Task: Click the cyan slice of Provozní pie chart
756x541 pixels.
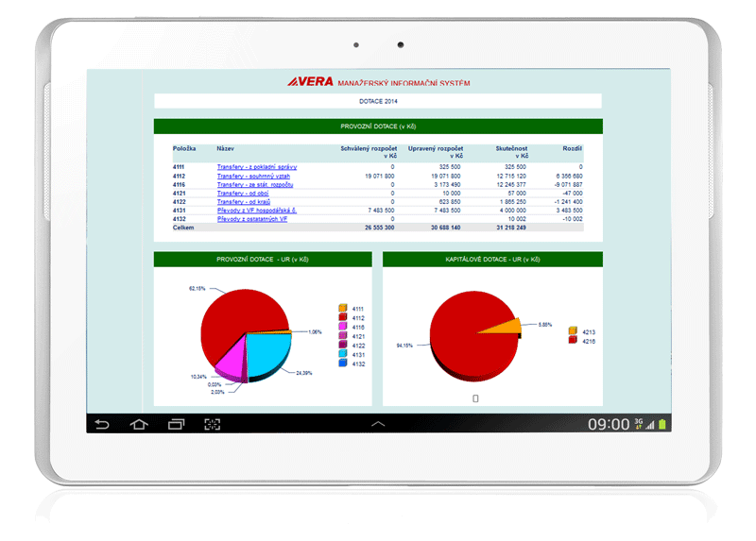Action: (x=269, y=351)
